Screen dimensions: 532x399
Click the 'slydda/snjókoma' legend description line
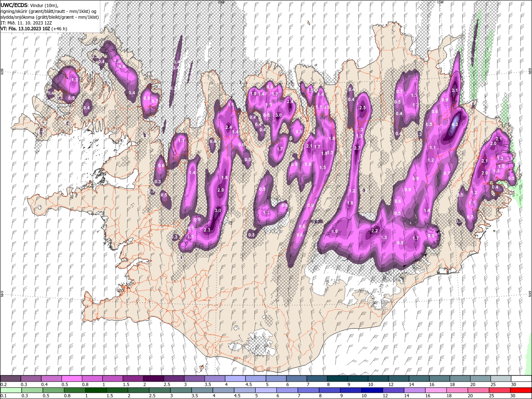pyautogui.click(x=49, y=17)
